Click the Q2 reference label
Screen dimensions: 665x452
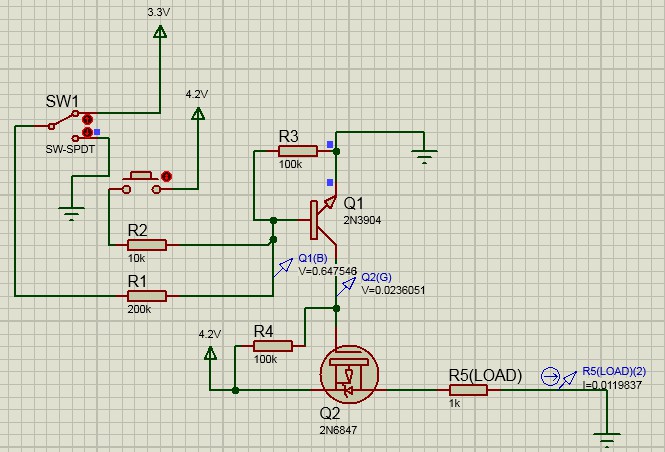coord(330,413)
